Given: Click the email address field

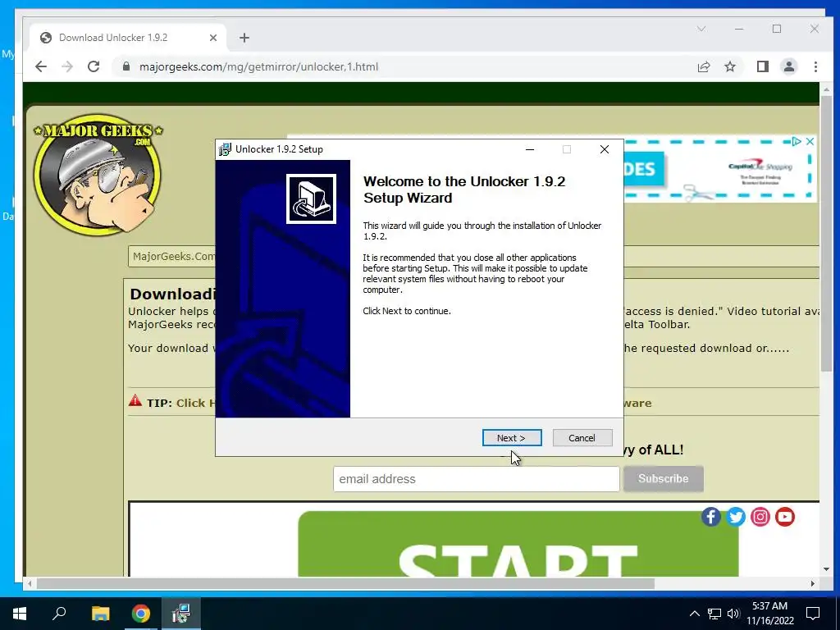Looking at the screenshot, I should tap(476, 479).
